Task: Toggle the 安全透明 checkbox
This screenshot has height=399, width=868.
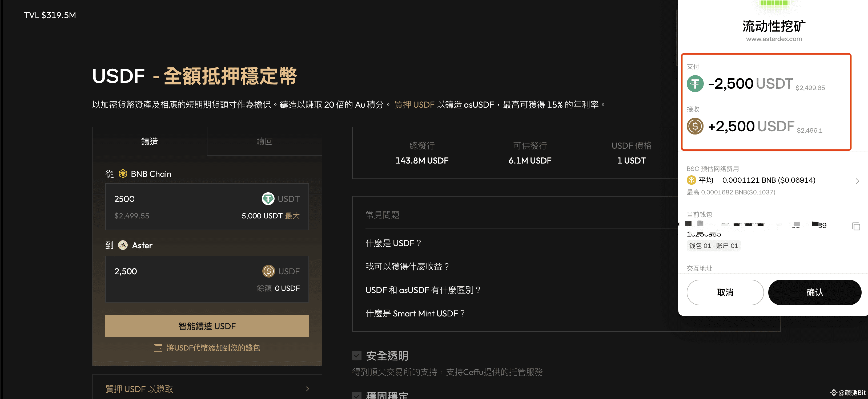Action: pos(357,356)
